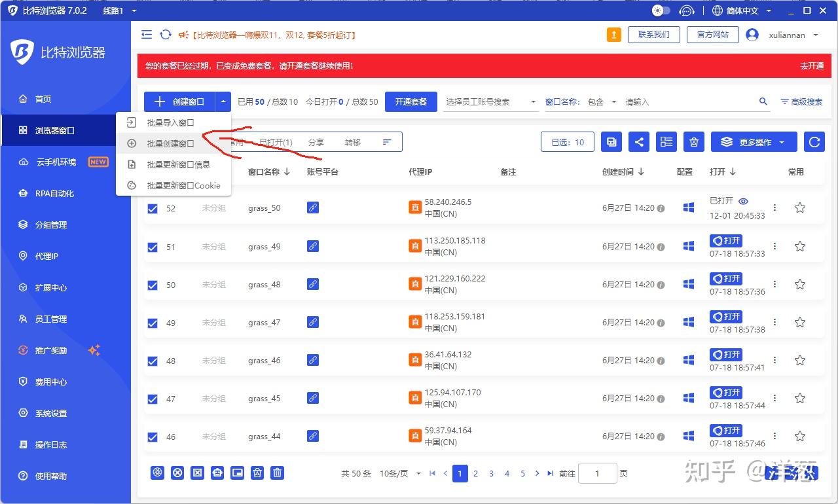Click the share icon button
Viewport: 838px width, 504px height.
coord(639,142)
